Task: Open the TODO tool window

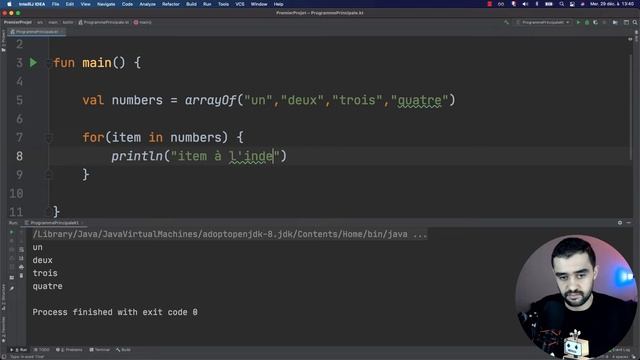Action: pos(42,350)
